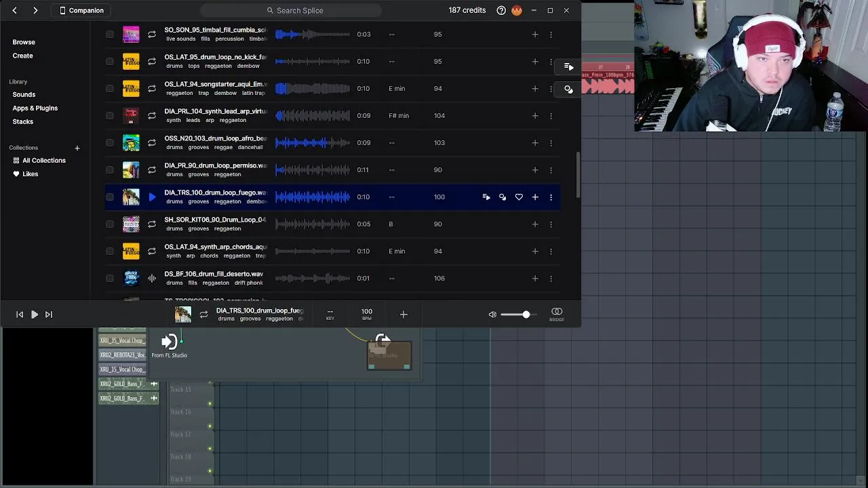Image resolution: width=868 pixels, height=488 pixels.
Task: Check the box for OSS_N20_103_drum_loop_afro
Action: [110, 142]
